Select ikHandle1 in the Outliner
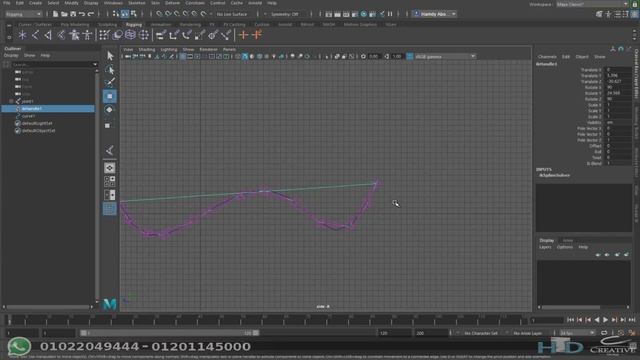640x360 pixels. (x=49, y=109)
